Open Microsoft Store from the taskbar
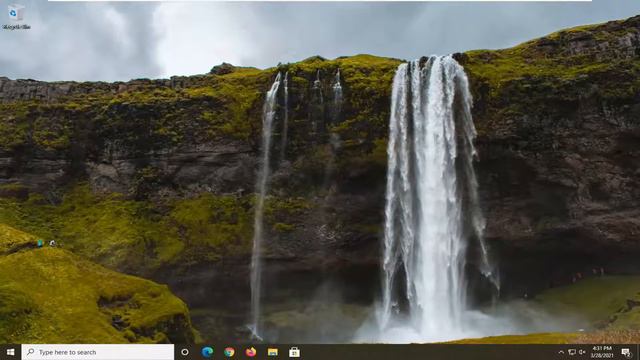640x360 pixels. click(x=294, y=352)
